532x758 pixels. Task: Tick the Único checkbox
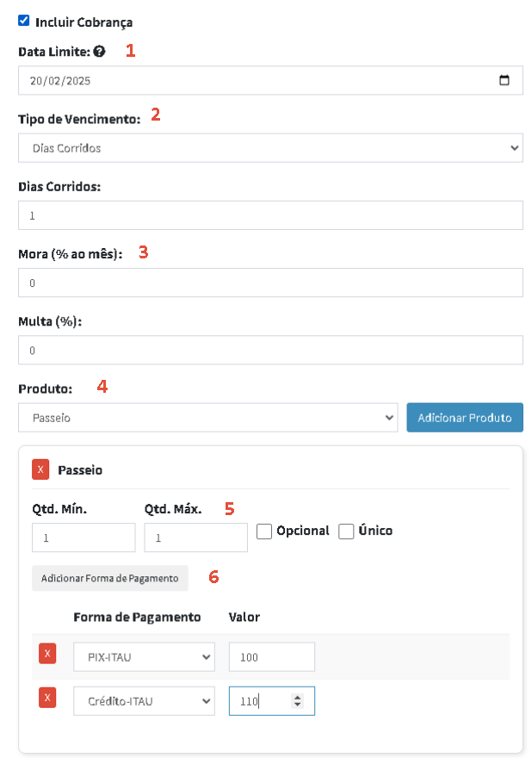pyautogui.click(x=346, y=531)
